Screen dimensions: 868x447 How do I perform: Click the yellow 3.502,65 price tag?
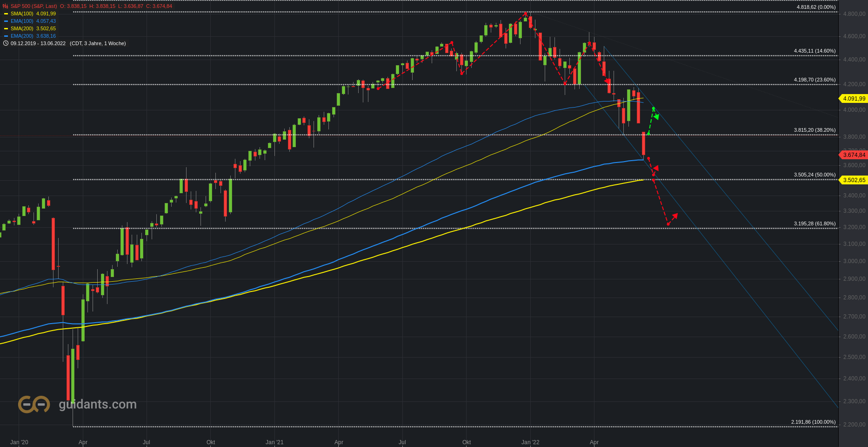coord(854,180)
